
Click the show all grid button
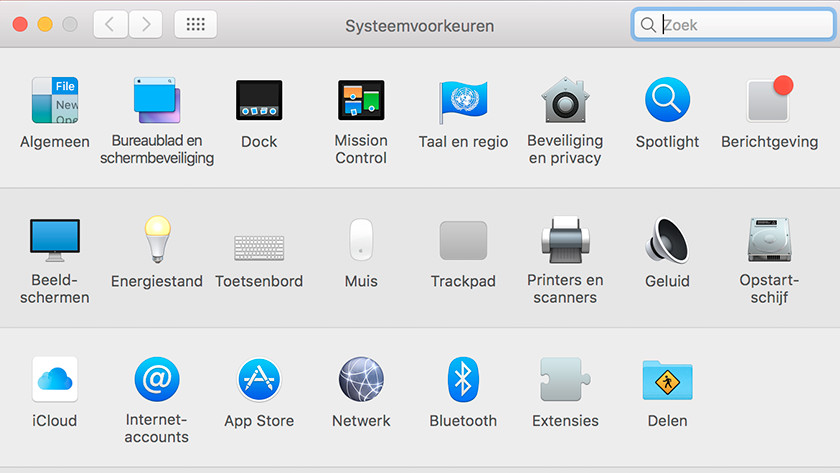(195, 25)
